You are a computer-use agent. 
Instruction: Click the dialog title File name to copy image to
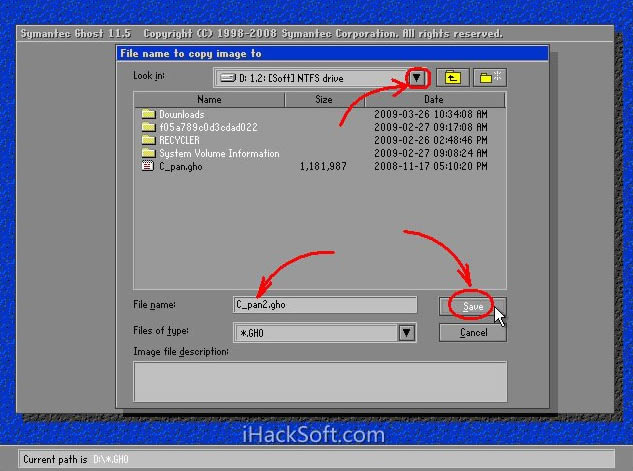[191, 54]
